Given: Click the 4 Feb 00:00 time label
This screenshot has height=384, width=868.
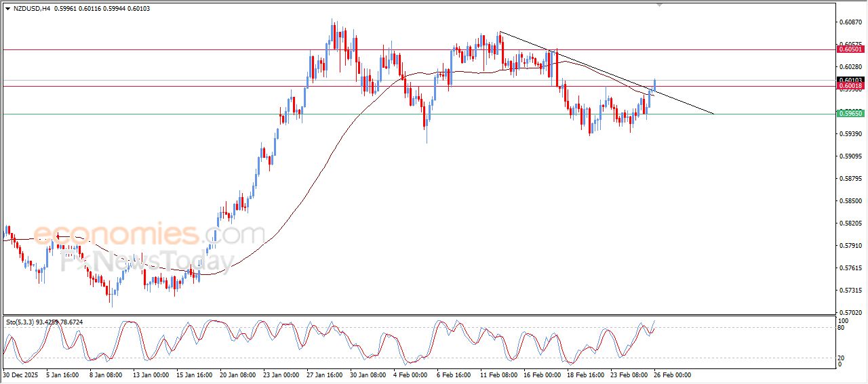Looking at the screenshot, I should click(410, 375).
